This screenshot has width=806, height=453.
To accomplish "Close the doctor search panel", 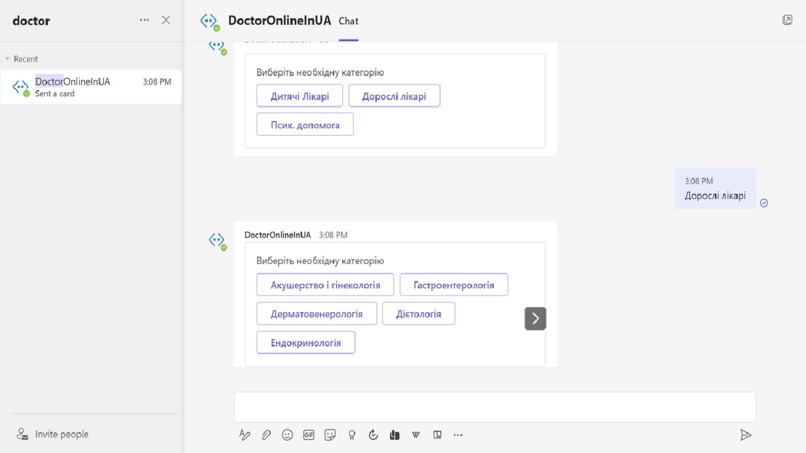I will click(x=166, y=20).
